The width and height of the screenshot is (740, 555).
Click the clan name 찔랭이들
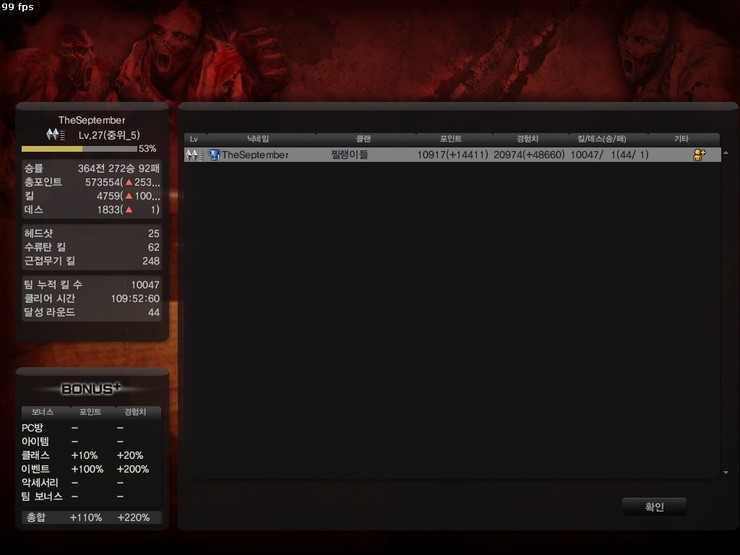(349, 154)
